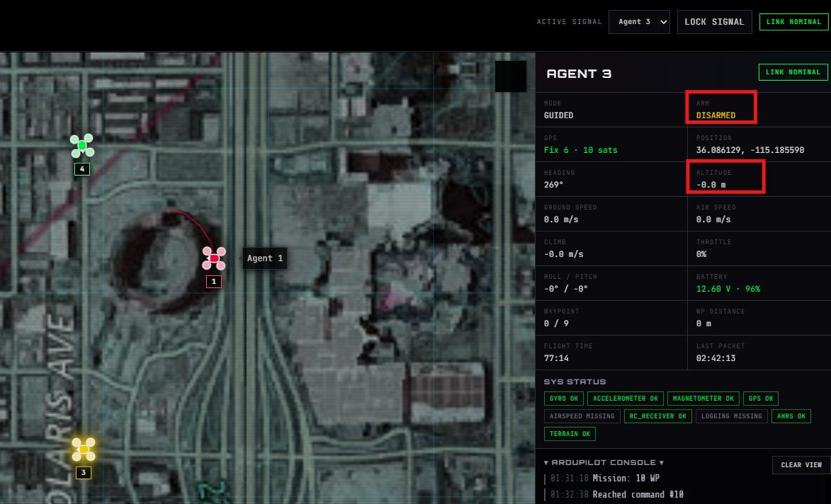Image resolution: width=831 pixels, height=504 pixels.
Task: Click the GUIDED mode value
Action: pyautogui.click(x=558, y=115)
